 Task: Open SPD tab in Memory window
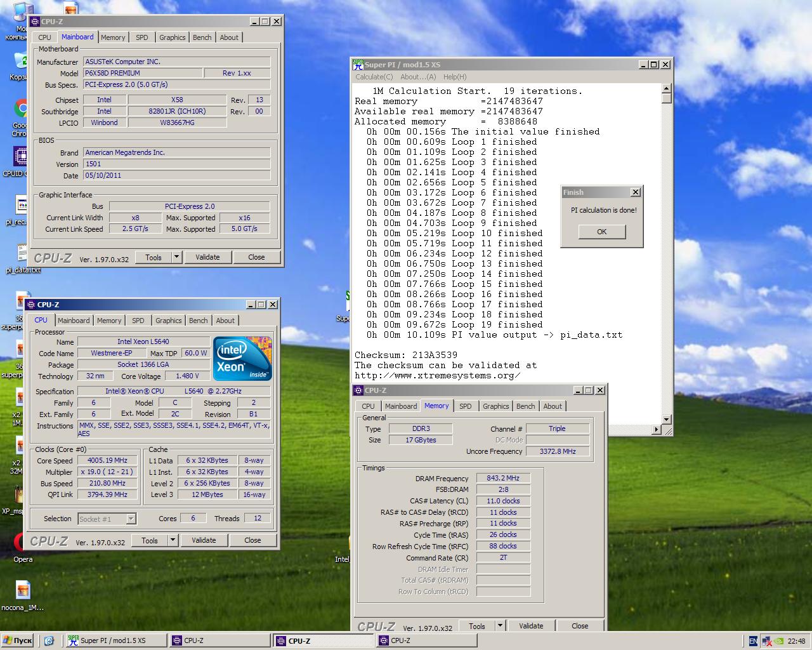click(466, 406)
